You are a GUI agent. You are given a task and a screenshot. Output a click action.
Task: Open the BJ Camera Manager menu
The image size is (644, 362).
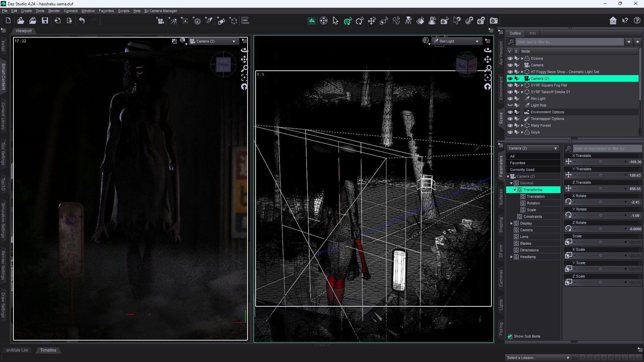click(161, 11)
